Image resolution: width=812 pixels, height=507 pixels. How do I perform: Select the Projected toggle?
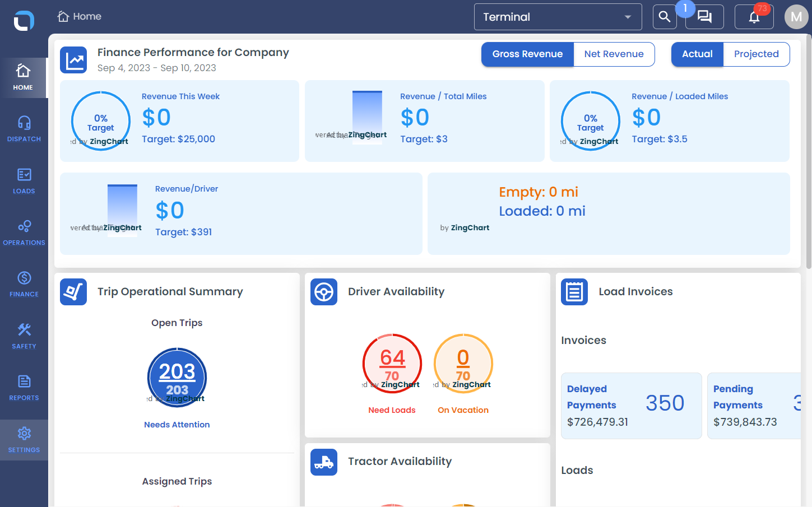[x=757, y=54]
